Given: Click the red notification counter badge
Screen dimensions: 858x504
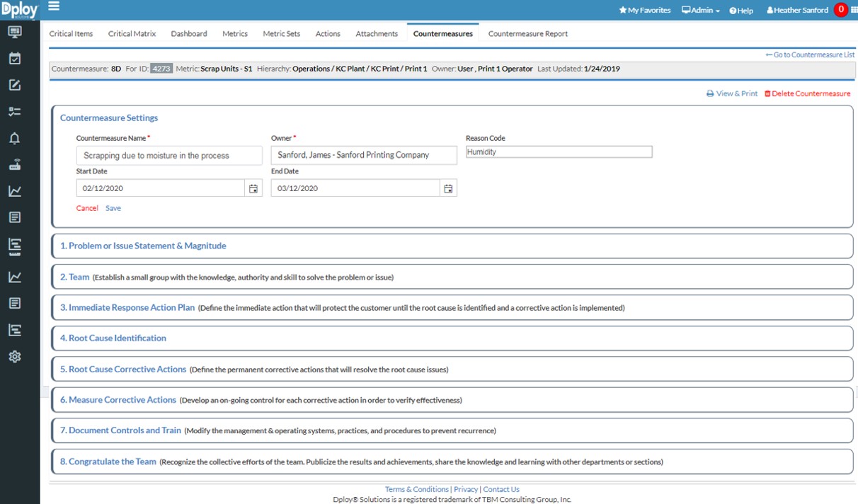Looking at the screenshot, I should (x=840, y=10).
